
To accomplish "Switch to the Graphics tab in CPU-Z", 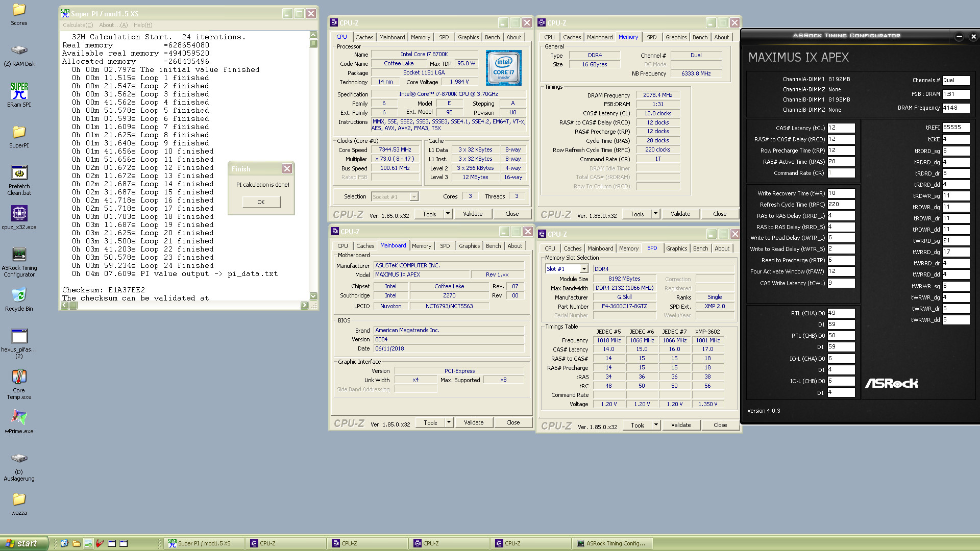I will pyautogui.click(x=468, y=37).
